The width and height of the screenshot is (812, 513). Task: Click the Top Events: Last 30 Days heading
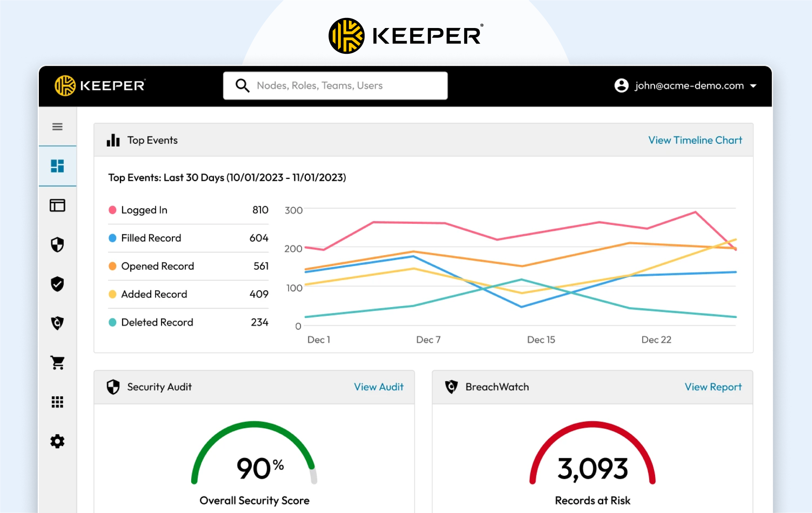[x=227, y=177]
